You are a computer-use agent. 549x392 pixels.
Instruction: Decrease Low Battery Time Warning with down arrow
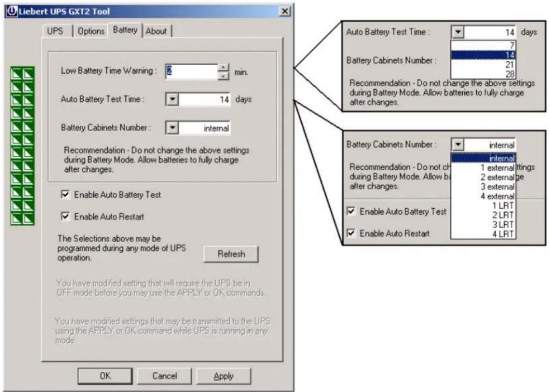[x=223, y=75]
